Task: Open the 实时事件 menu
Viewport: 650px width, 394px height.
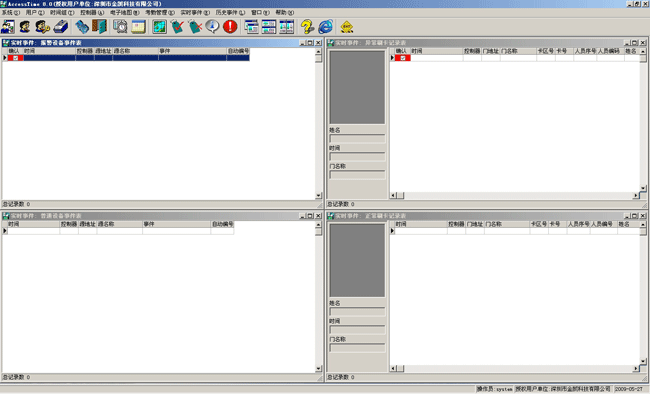Action: pos(195,12)
